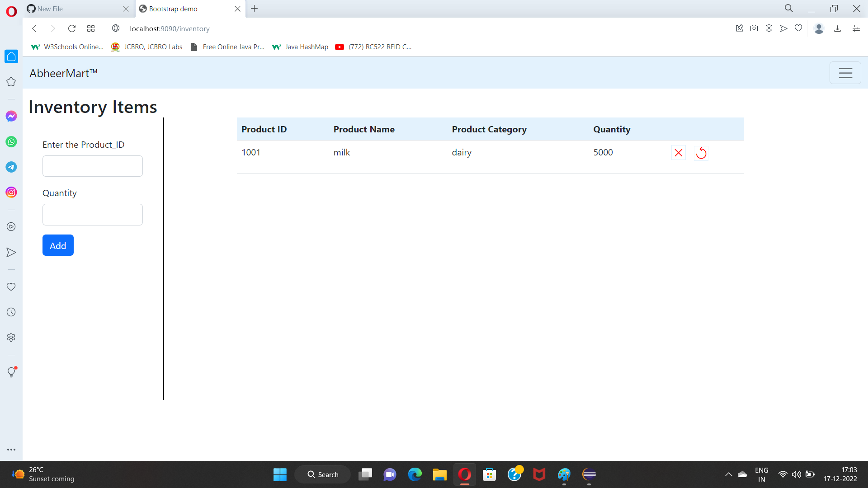The width and height of the screenshot is (868, 488).
Task: Click the red undo icon on milk row
Action: (701, 153)
